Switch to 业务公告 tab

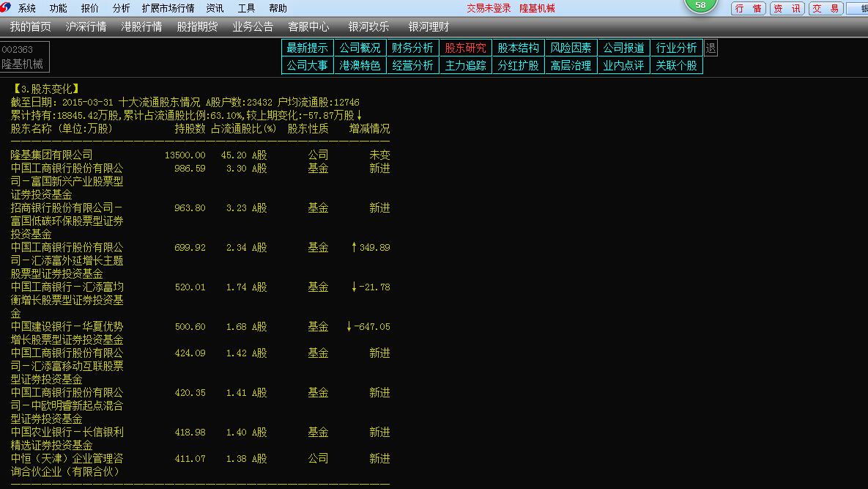(x=253, y=27)
